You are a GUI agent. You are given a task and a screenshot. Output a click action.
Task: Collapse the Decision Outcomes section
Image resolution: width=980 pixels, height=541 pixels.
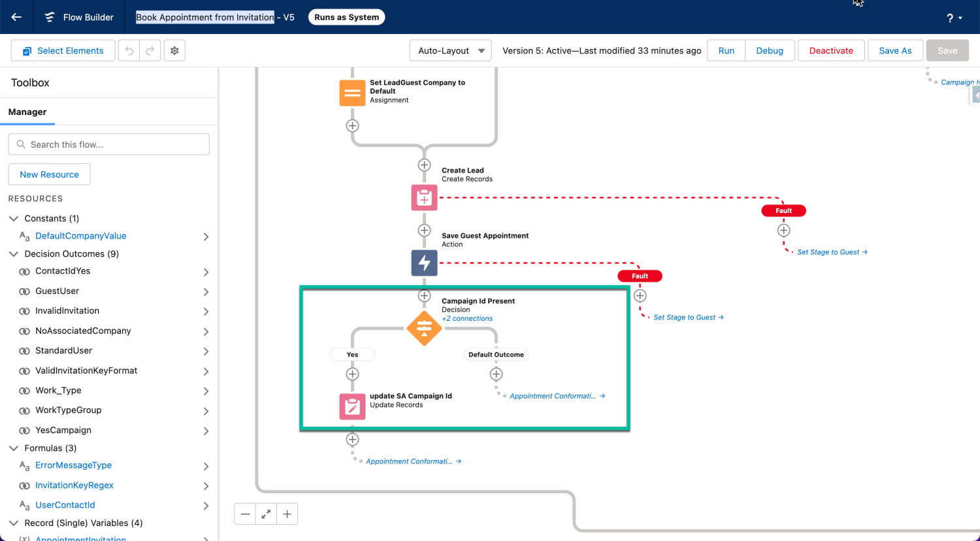pos(14,254)
